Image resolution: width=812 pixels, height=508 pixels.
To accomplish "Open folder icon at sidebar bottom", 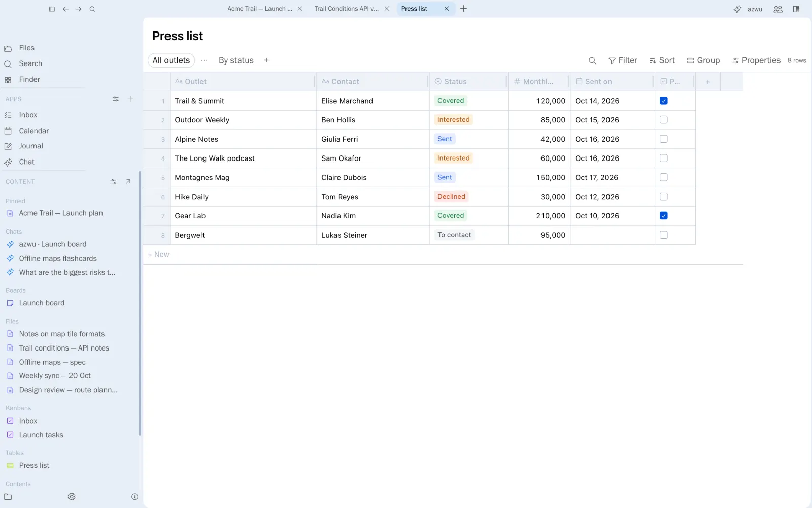I will coord(8,497).
